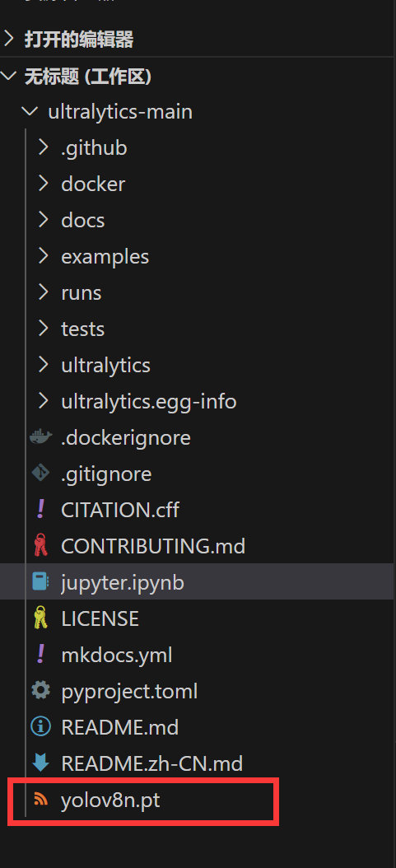Expand the ultralytics.egg-info folder chevron
The width and height of the screenshot is (396, 868).
pyautogui.click(x=43, y=401)
